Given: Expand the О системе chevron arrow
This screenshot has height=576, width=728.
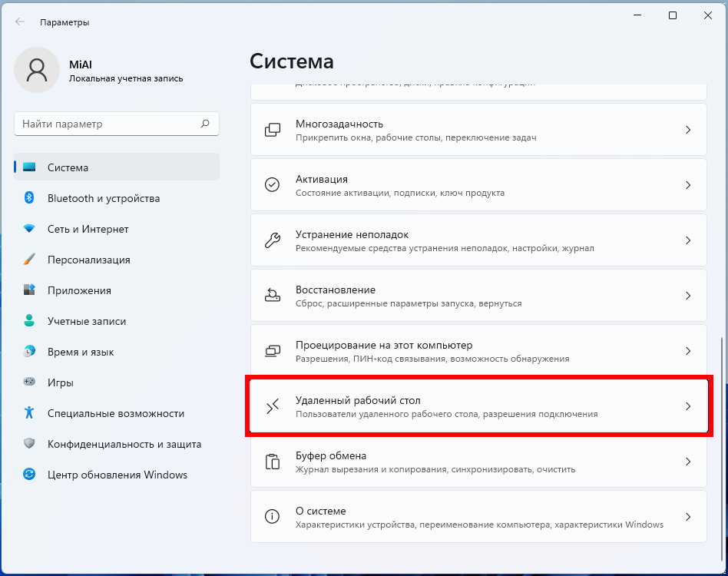Looking at the screenshot, I should [x=688, y=517].
